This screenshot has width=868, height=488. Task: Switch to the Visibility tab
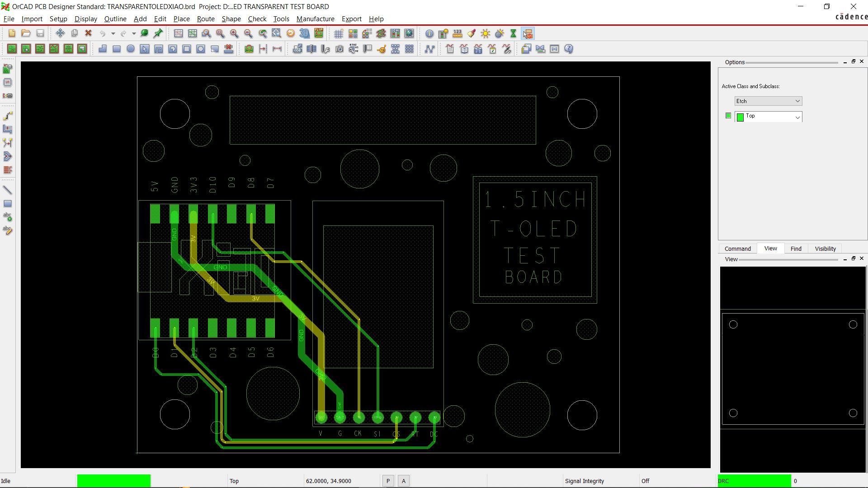click(x=826, y=249)
